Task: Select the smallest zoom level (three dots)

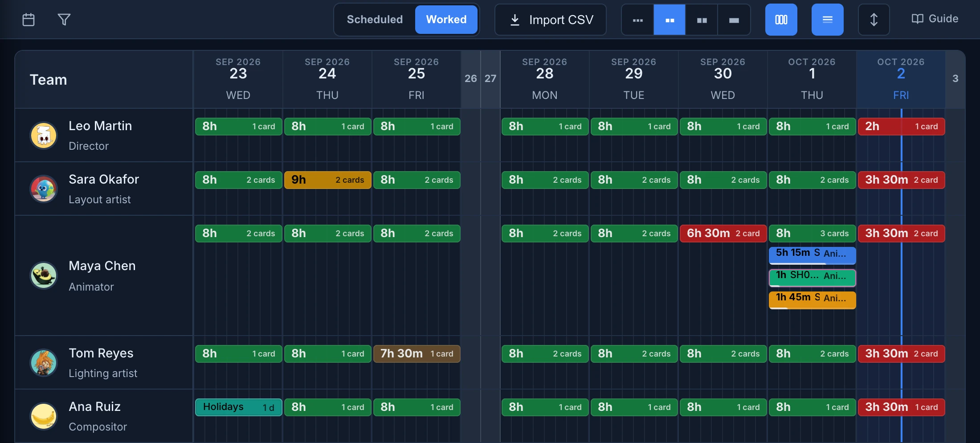Action: (x=638, y=20)
